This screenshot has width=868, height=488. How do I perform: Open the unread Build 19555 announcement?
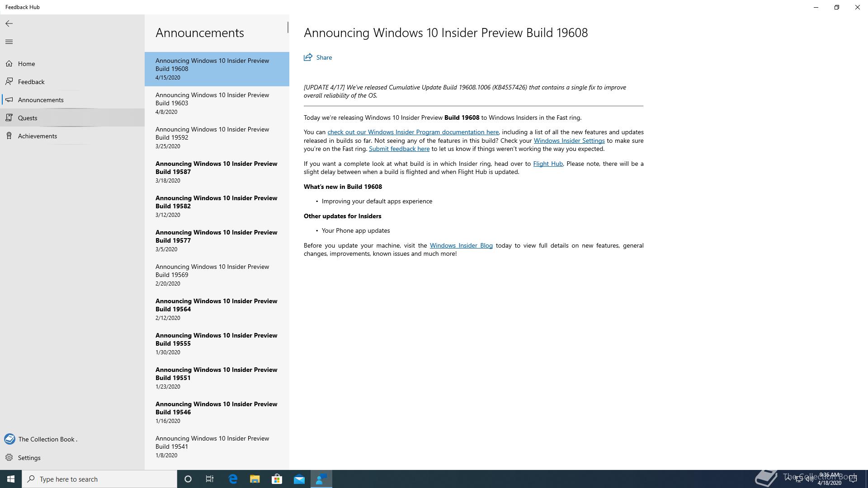coord(217,344)
